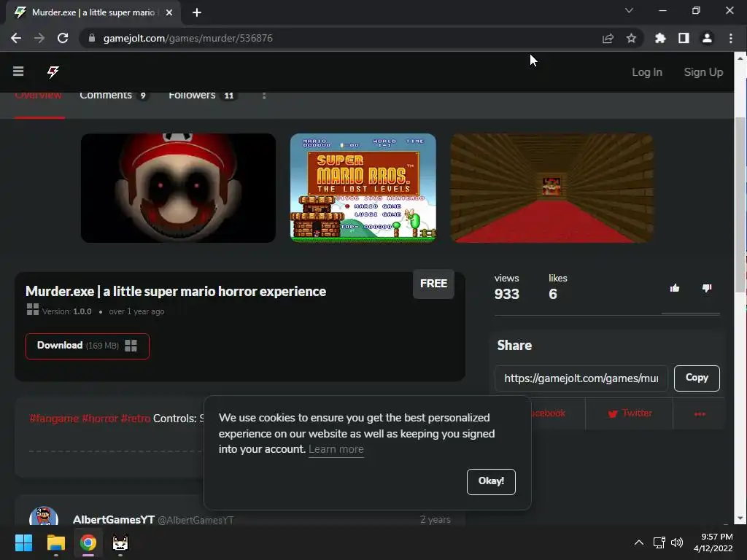Screen dimensions: 747x560
Task: Click the share URL input field
Action: tap(581, 378)
